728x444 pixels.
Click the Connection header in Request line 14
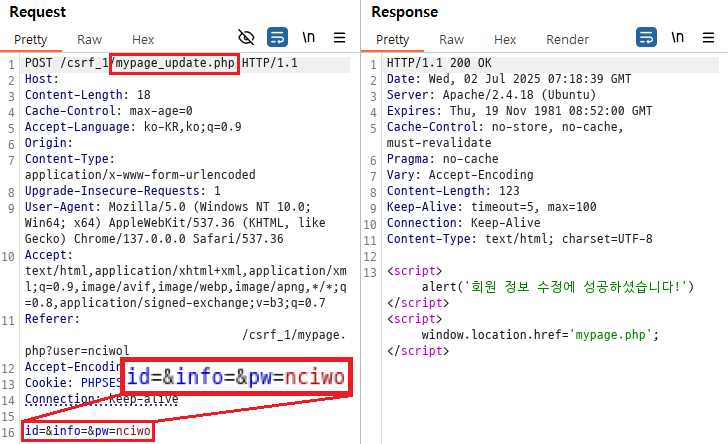click(x=101, y=399)
